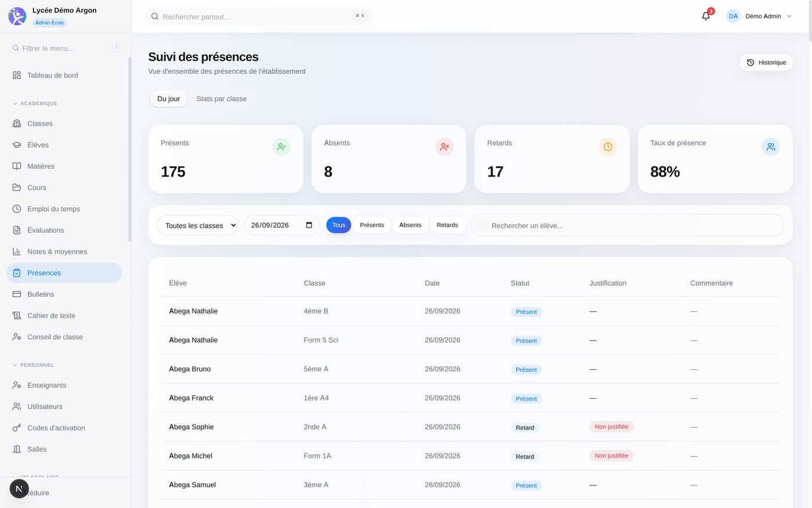This screenshot has width=812, height=508.
Task: Select the Tous status filter
Action: 339,225
